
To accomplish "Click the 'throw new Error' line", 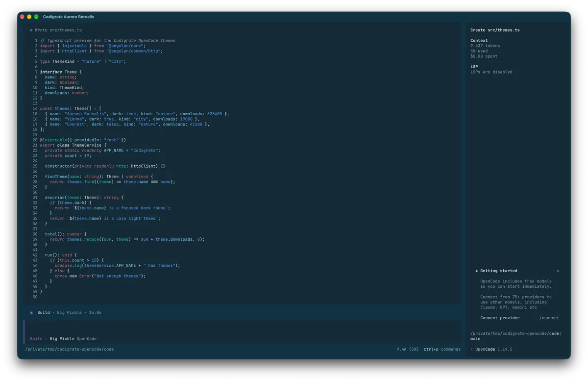I will click(x=100, y=276).
